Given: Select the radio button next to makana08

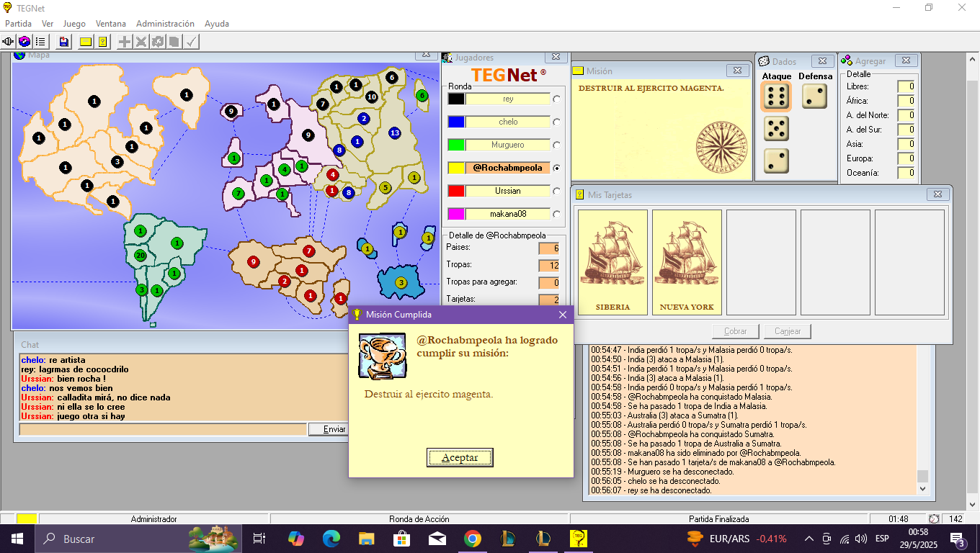Looking at the screenshot, I should 556,215.
